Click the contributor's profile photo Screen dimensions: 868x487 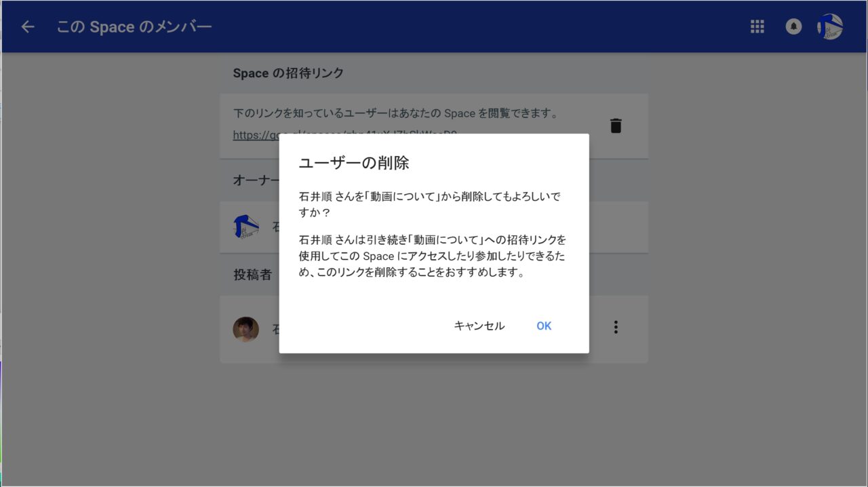pos(245,329)
